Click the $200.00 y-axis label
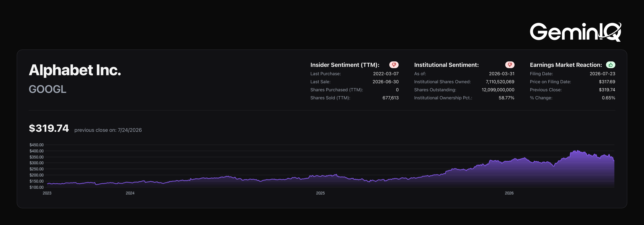Screen dimensions: 644x225 point(36,175)
